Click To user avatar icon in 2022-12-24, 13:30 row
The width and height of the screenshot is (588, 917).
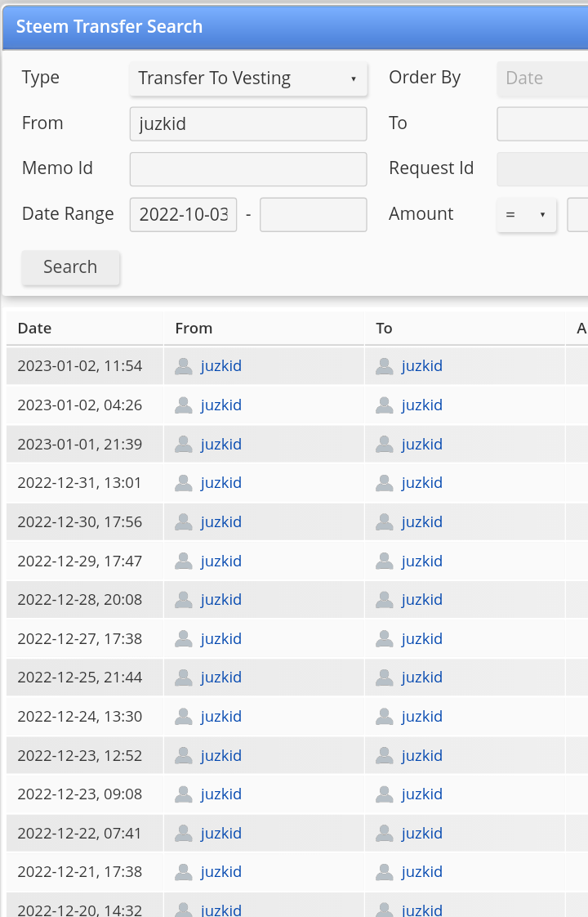click(385, 717)
